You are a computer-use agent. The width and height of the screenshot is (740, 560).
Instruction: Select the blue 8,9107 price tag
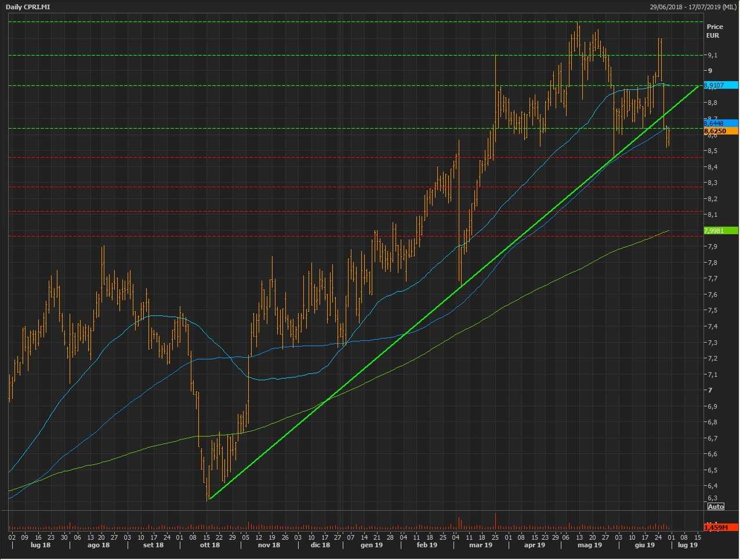pos(720,85)
